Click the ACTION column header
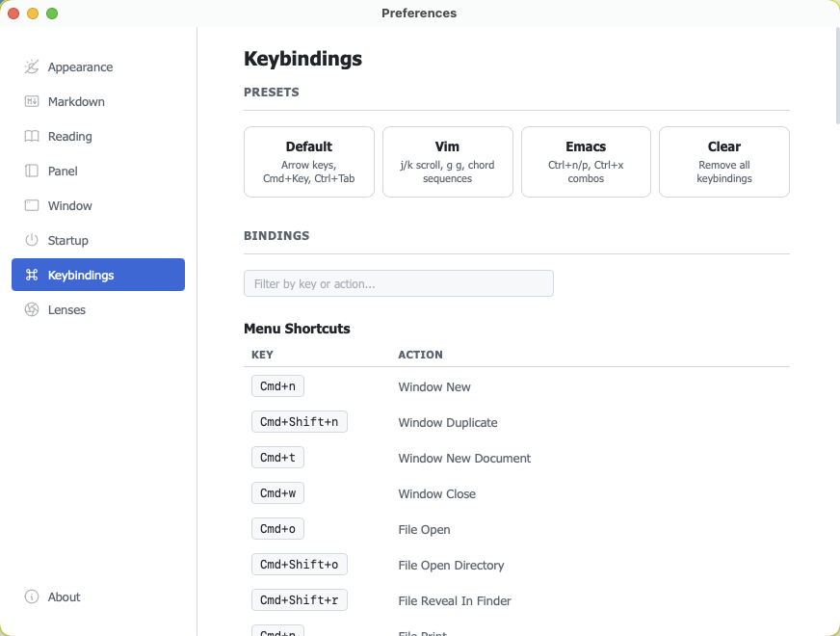Image resolution: width=840 pixels, height=636 pixels. point(421,355)
